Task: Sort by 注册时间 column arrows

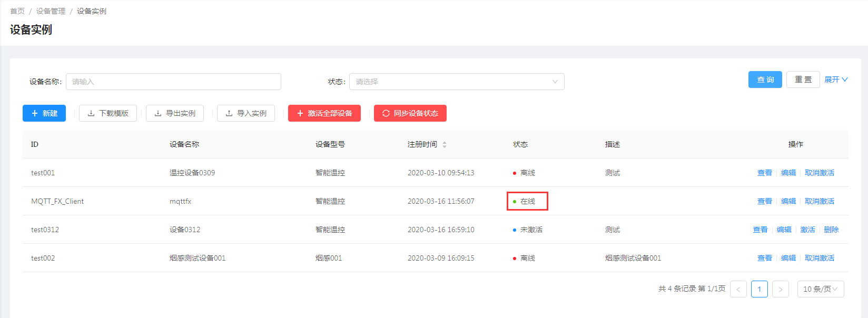Action: coord(445,144)
